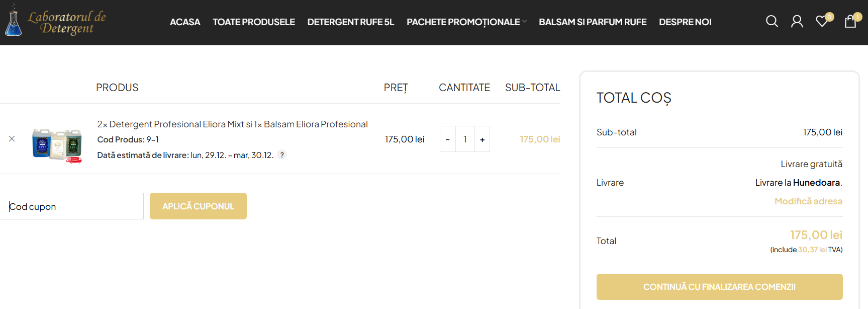Open the wishlist heart icon
This screenshot has width=868, height=309.
822,21
